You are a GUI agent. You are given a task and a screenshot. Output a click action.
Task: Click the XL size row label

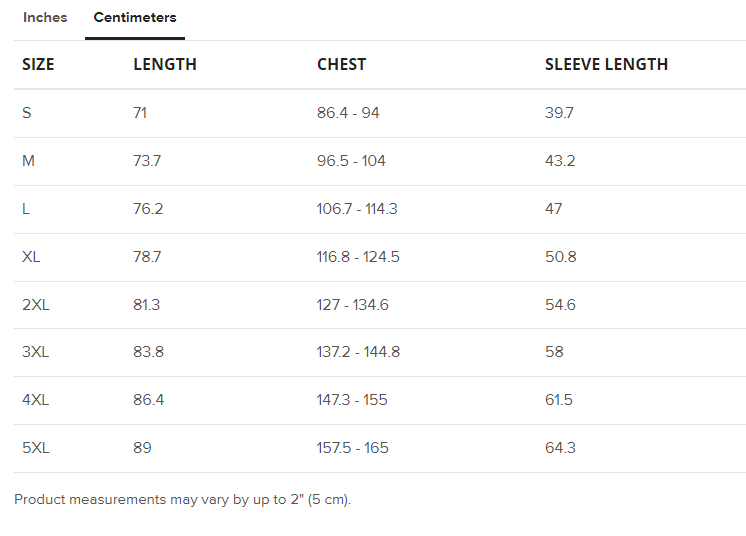[31, 257]
